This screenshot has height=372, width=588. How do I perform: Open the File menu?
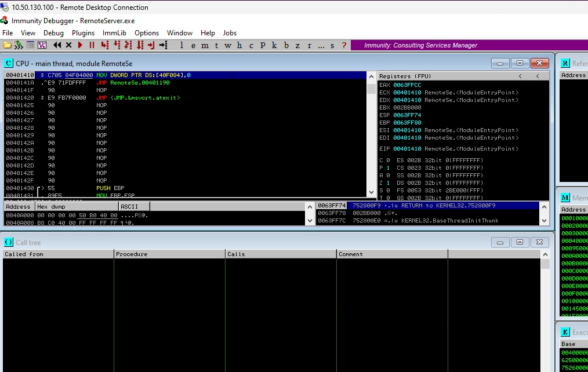(8, 33)
